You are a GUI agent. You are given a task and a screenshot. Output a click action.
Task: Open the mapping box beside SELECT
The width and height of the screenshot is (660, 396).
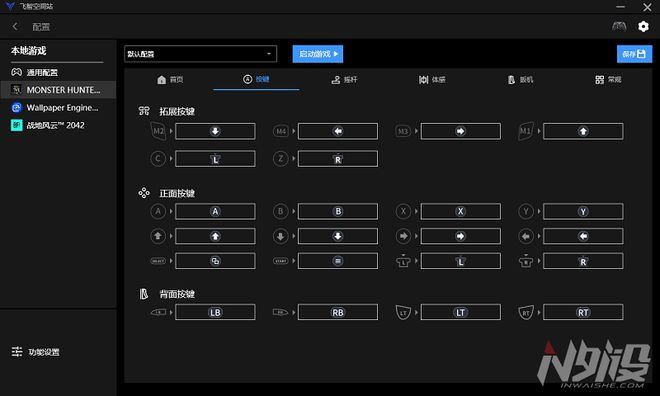215,261
